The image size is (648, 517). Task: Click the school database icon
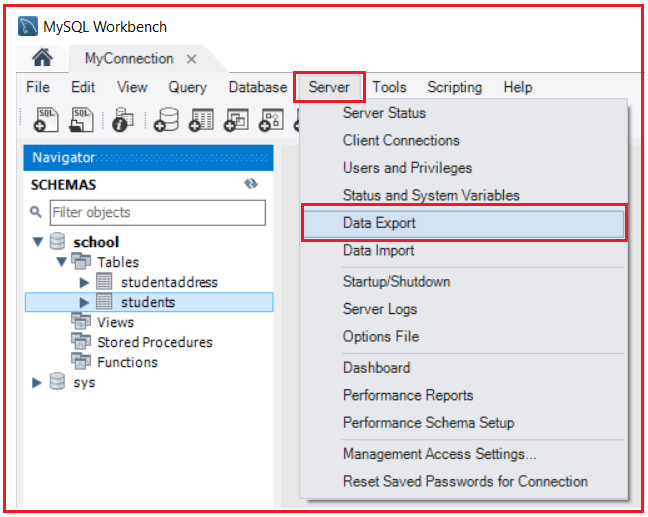pos(57,241)
